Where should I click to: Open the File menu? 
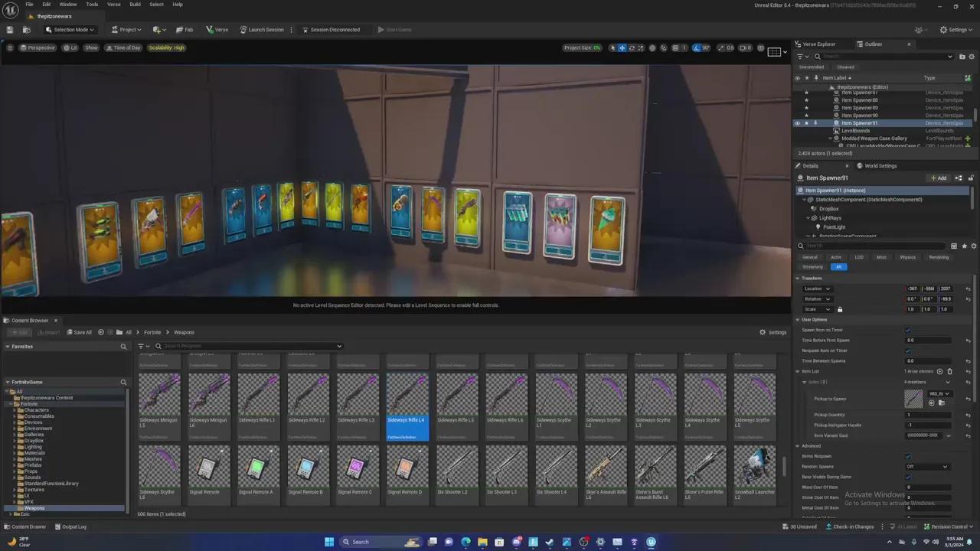coord(29,5)
